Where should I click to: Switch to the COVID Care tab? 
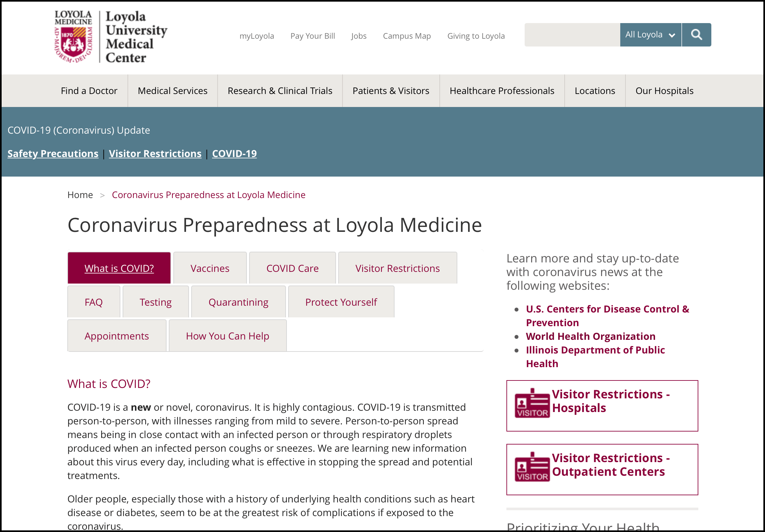(292, 268)
